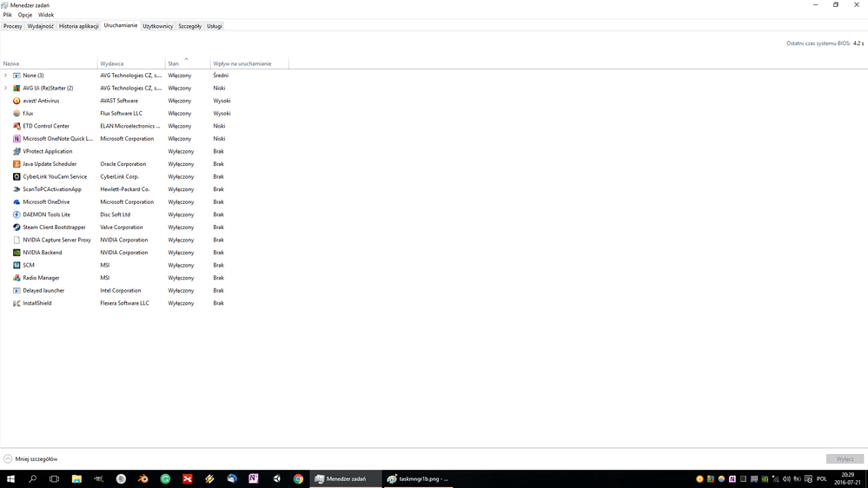Viewport: 868px width, 488px height.
Task: Click the Windows Start button
Action: (x=10, y=478)
